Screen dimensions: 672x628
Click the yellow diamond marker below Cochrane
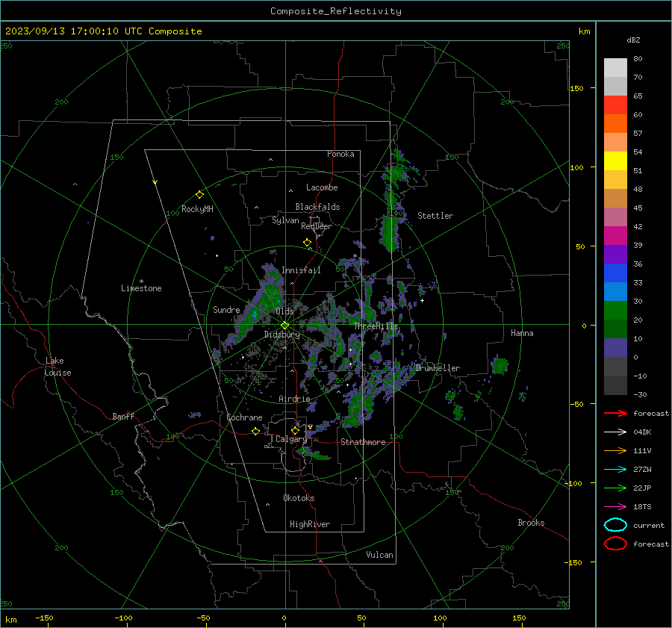coord(256,431)
